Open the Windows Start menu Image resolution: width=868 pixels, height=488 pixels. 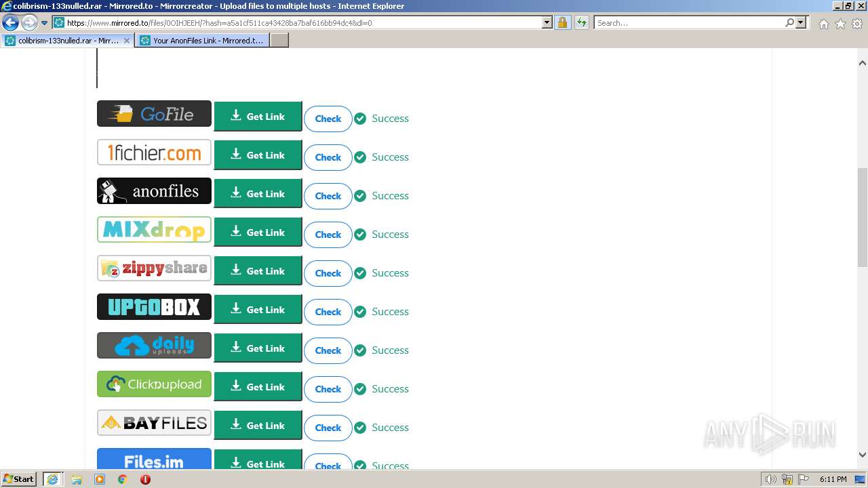19,479
